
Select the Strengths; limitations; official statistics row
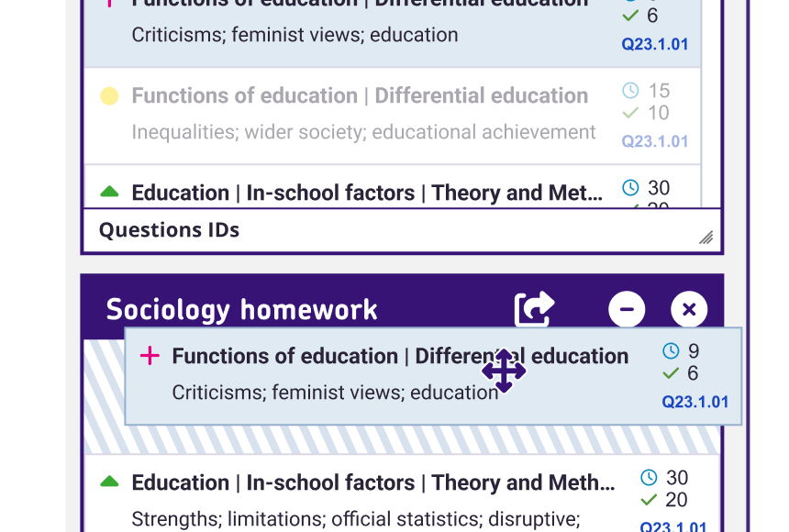click(356, 519)
